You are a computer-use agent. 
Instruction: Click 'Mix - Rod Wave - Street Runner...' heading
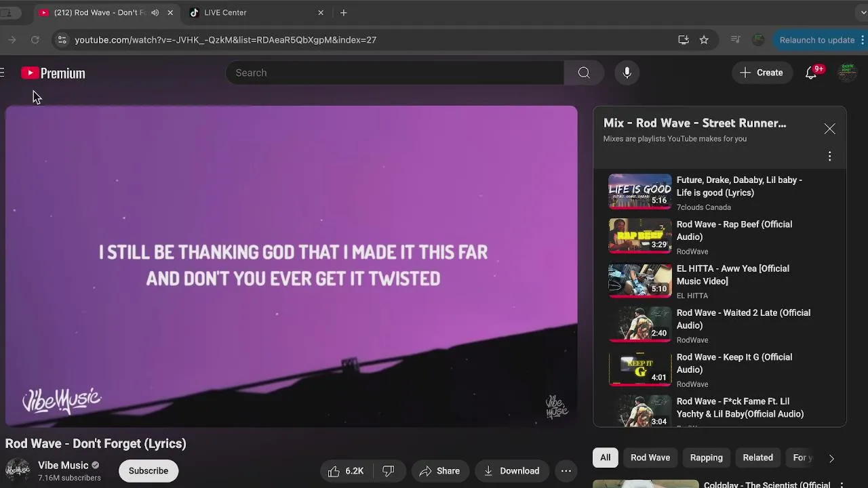point(694,123)
